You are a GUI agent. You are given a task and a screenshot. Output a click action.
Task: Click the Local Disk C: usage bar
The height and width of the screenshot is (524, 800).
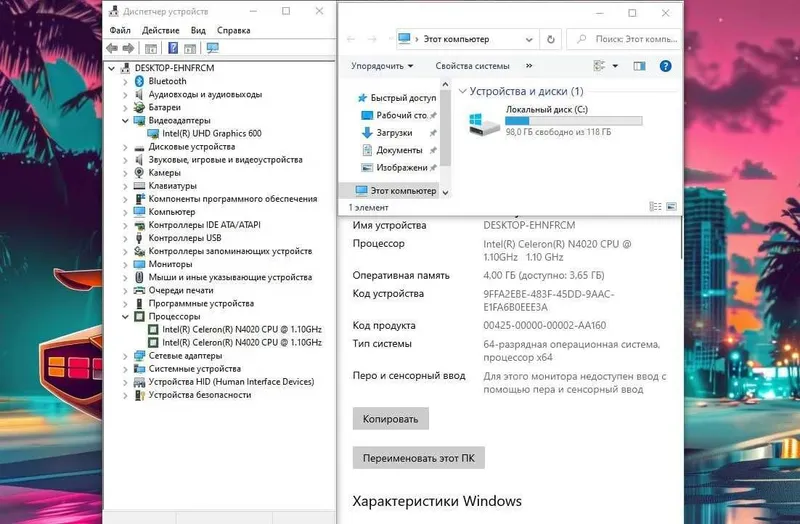(573, 121)
